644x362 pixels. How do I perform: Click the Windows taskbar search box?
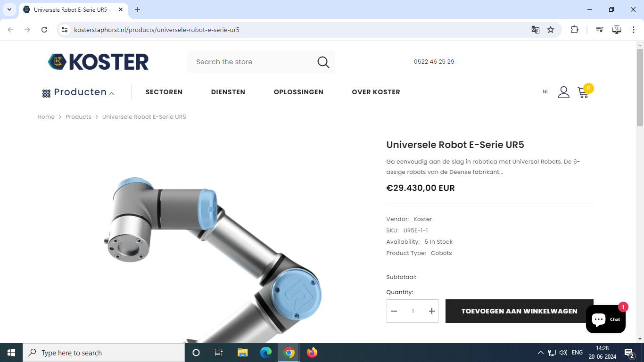[104, 353]
